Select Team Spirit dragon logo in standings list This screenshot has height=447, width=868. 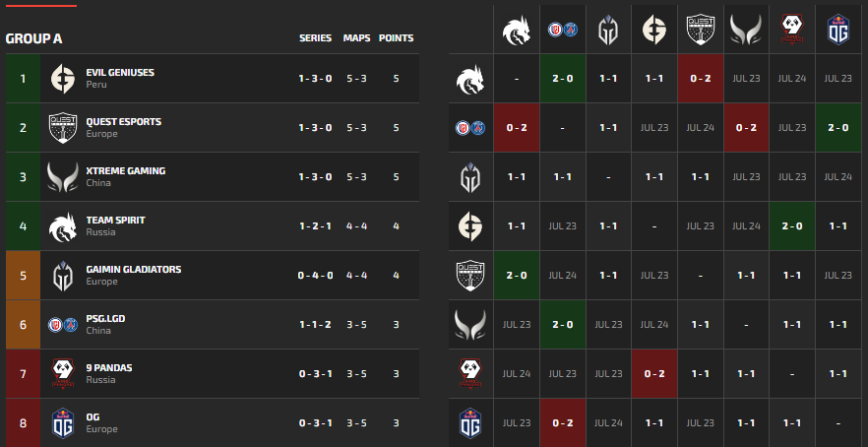62,226
